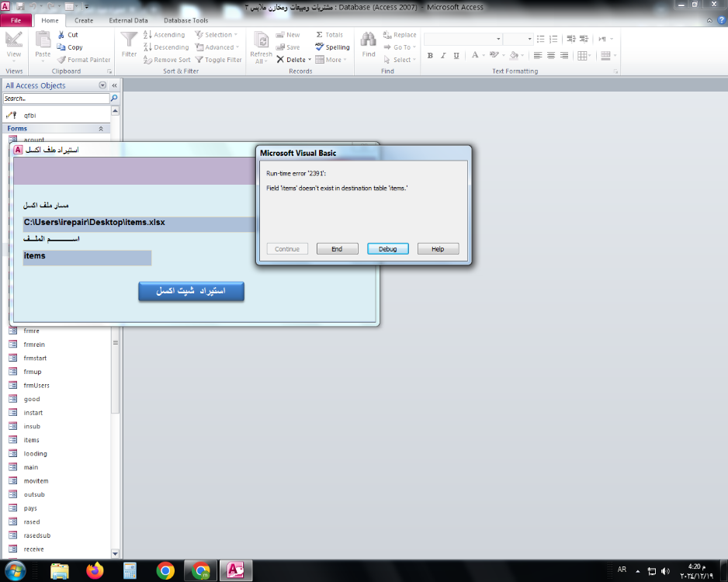Click the Find binoculars icon
Screen dimensions: 728x582
[x=369, y=40]
